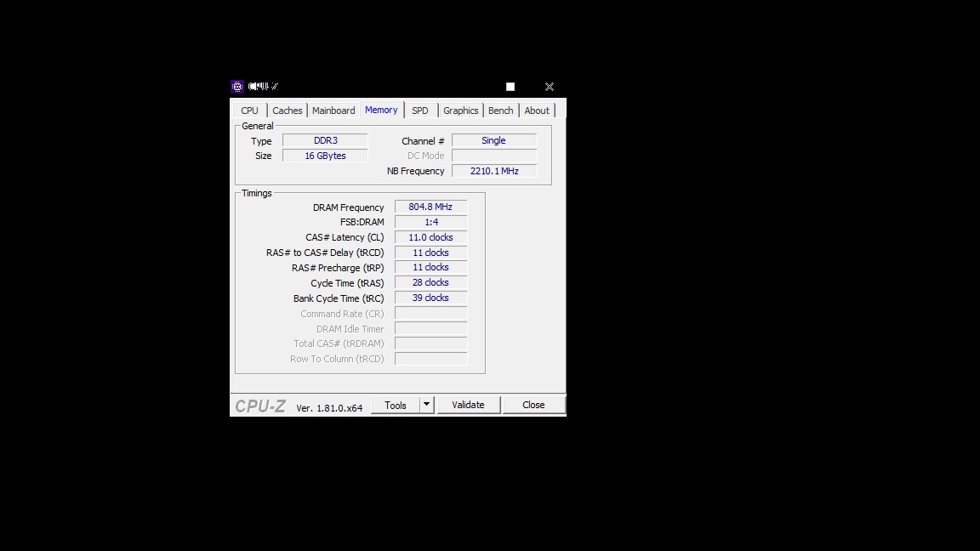Image resolution: width=980 pixels, height=551 pixels.
Task: Click the CAS# Latency 11.0 clocks value
Action: point(430,237)
